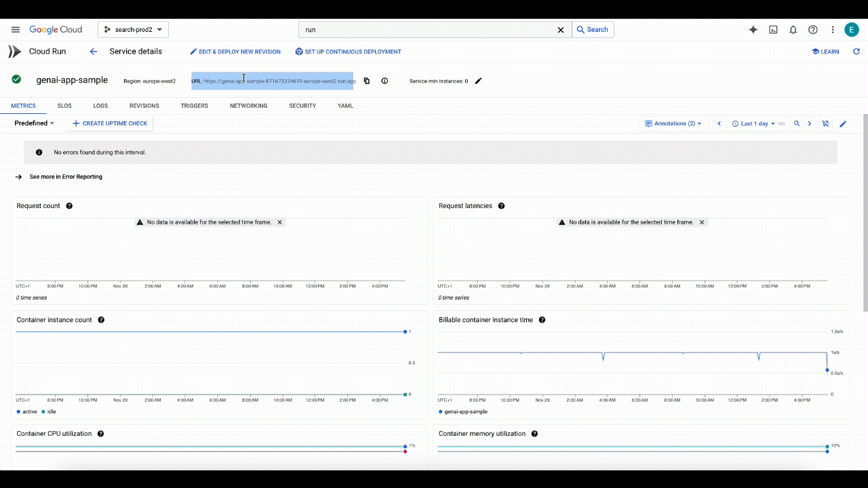Viewport: 868px width, 488px height.
Task: Click the refresh icon top right
Action: [x=856, y=52]
